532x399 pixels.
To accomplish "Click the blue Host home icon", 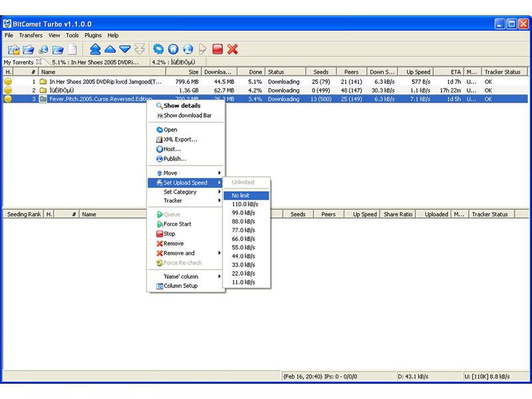I will (x=173, y=49).
